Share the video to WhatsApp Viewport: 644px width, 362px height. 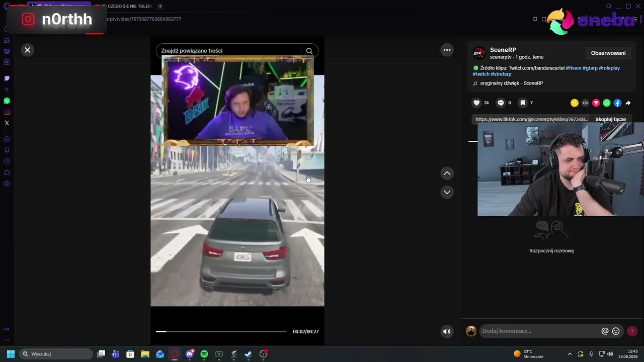coord(607,103)
